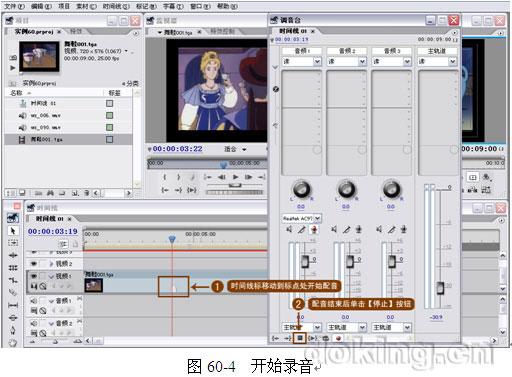The width and height of the screenshot is (512, 377).
Task: Click the 标签 column header
Action: point(114,93)
